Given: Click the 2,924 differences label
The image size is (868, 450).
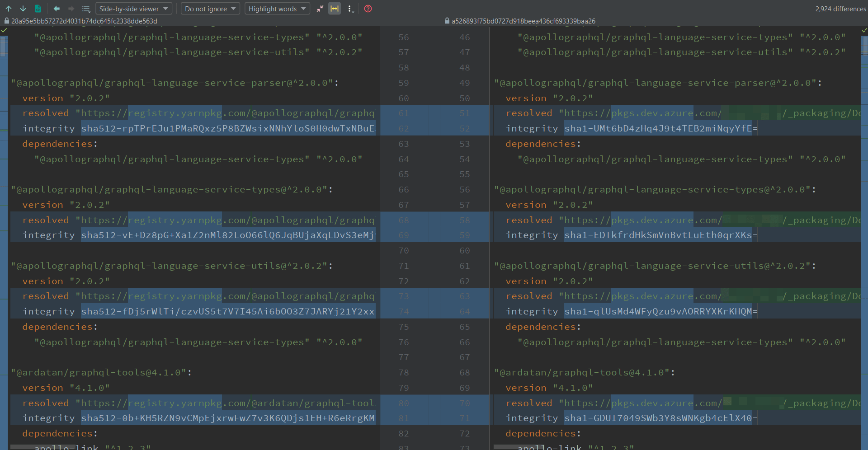Looking at the screenshot, I should tap(840, 9).
